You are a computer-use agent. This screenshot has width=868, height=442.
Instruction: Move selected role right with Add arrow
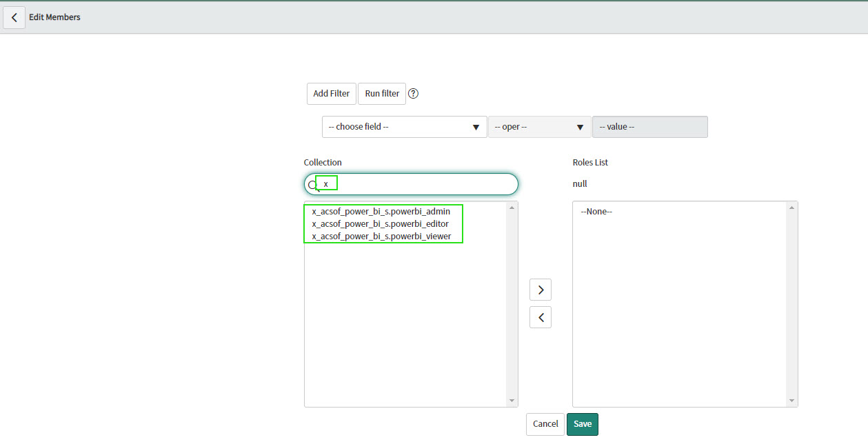pyautogui.click(x=540, y=290)
